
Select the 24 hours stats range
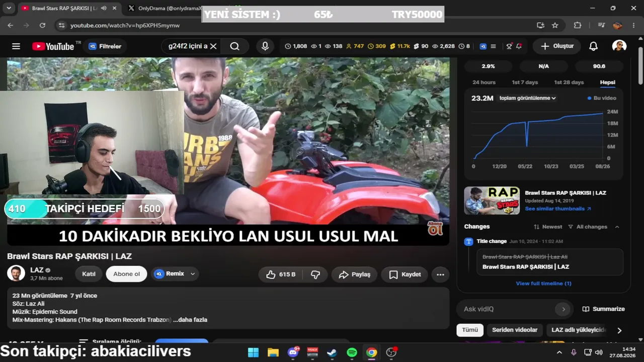(x=484, y=82)
